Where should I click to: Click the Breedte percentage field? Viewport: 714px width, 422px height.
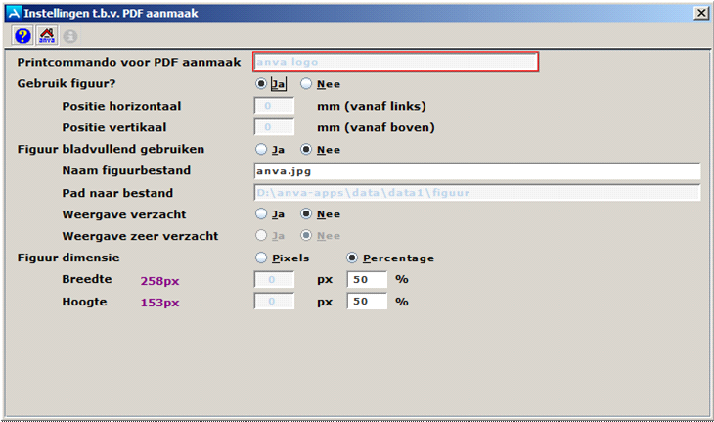(366, 279)
